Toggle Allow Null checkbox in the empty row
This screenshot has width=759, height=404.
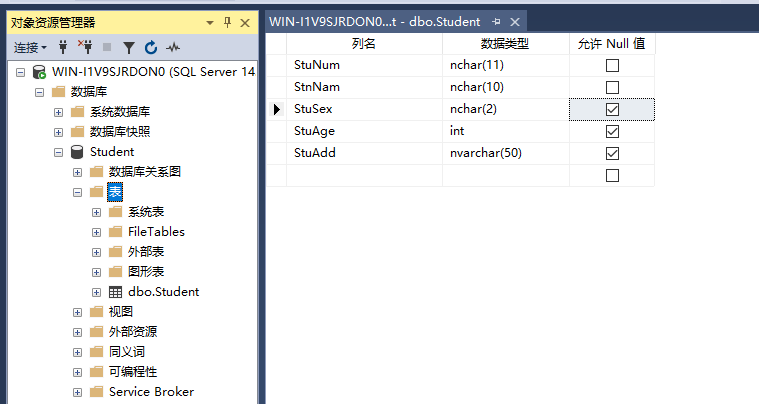pyautogui.click(x=612, y=176)
